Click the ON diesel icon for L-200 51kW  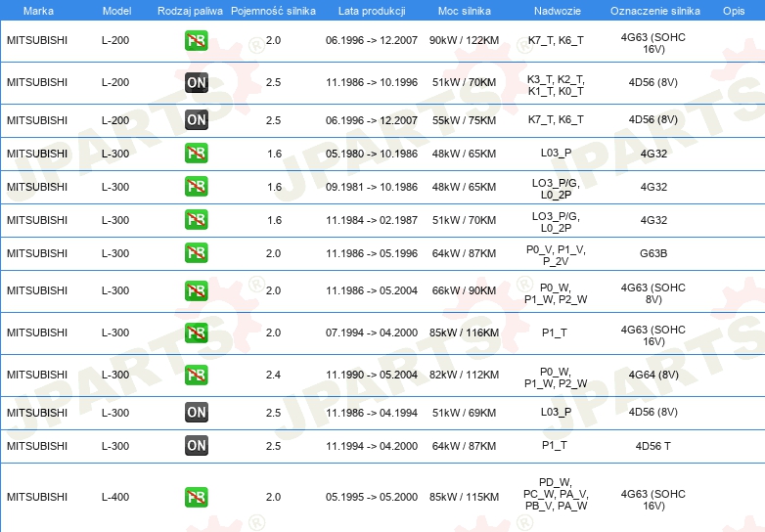click(x=196, y=82)
